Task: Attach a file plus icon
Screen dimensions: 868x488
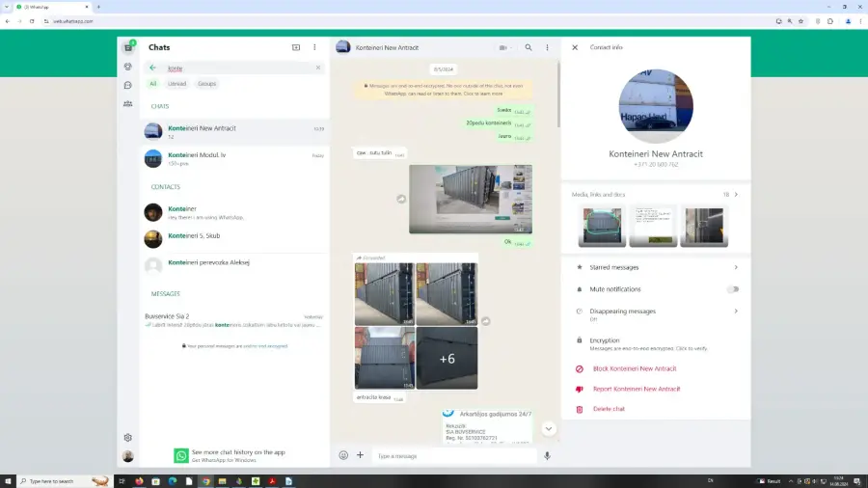Action: click(361, 455)
